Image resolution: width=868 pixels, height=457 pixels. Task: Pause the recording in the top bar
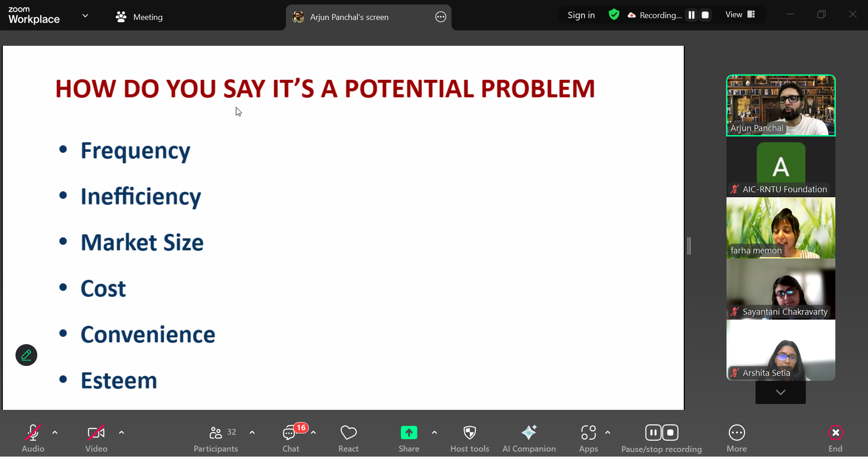tap(691, 15)
